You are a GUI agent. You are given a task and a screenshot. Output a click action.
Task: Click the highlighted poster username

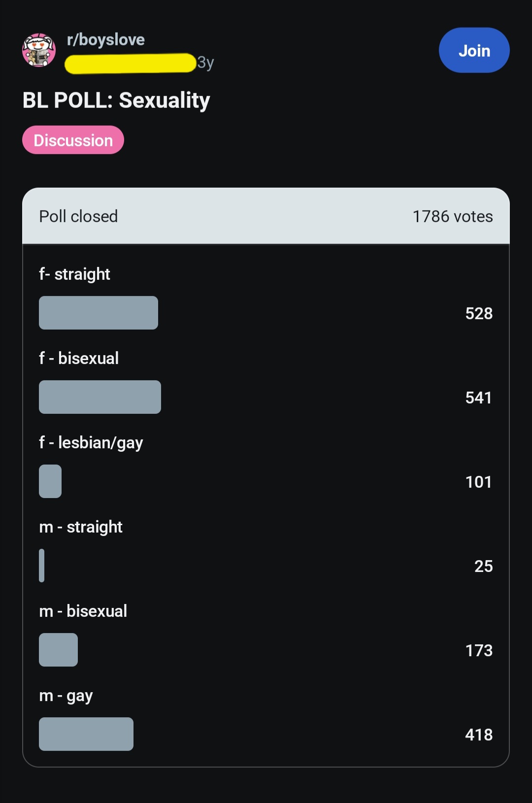(x=131, y=63)
